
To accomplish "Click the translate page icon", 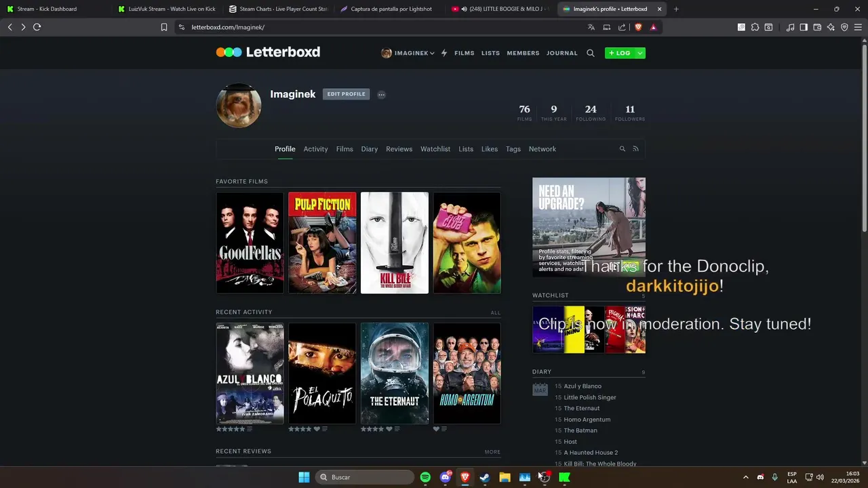I will 591,27.
